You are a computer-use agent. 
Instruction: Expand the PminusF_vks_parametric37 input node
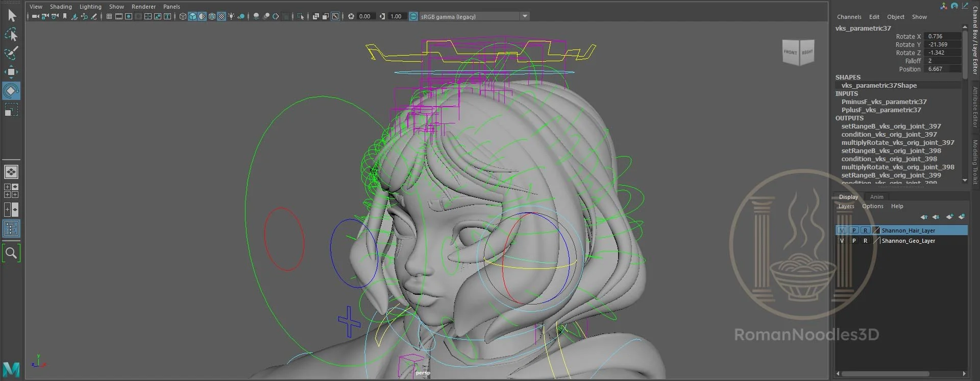tap(884, 102)
